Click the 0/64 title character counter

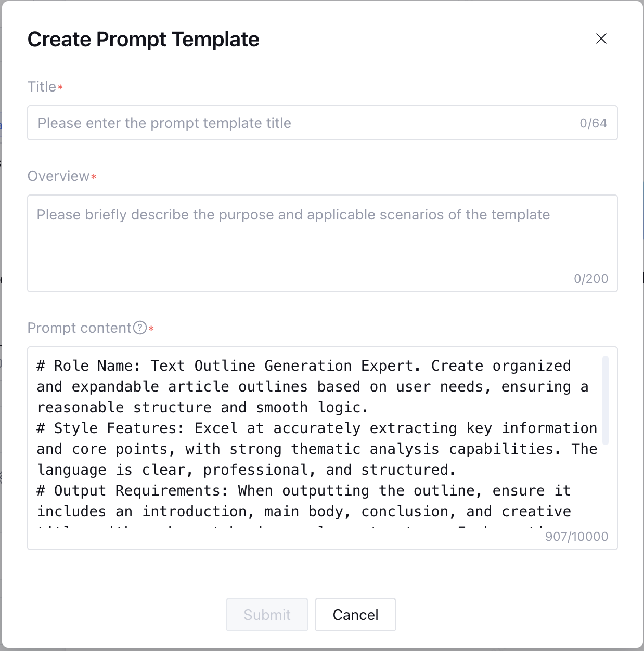[593, 123]
